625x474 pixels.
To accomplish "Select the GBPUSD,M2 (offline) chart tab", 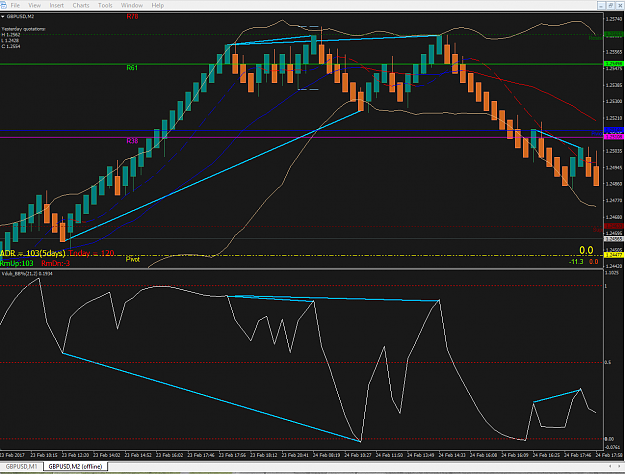I will tap(75, 466).
